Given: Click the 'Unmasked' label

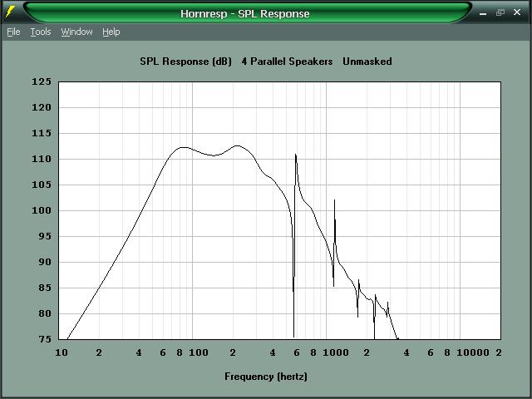Looking at the screenshot, I should tap(367, 62).
